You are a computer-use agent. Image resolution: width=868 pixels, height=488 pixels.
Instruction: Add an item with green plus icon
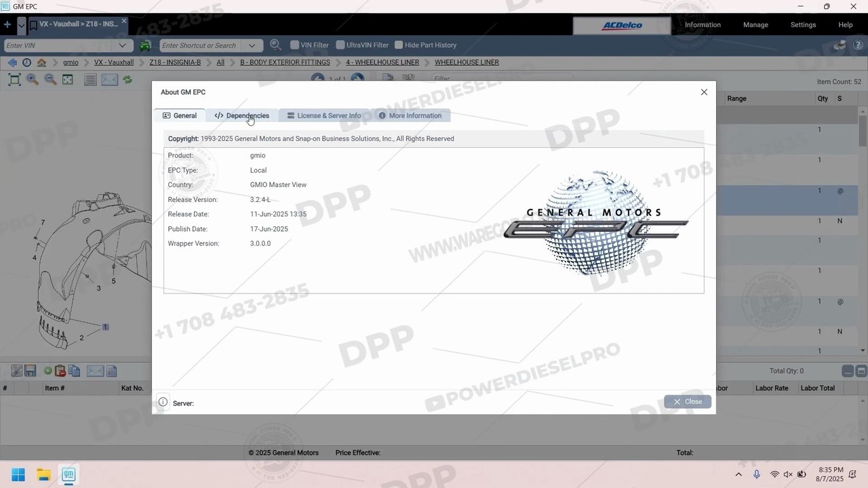[48, 371]
